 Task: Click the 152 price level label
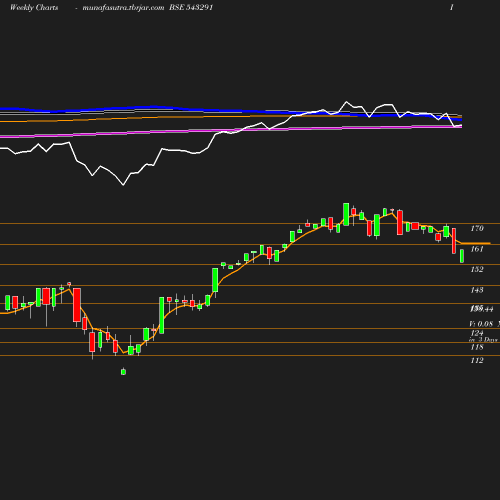[477, 269]
